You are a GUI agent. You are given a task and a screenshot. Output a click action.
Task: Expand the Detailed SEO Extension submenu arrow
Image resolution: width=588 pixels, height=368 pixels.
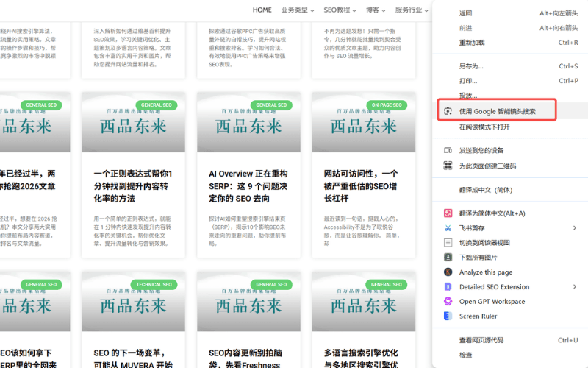coord(575,286)
